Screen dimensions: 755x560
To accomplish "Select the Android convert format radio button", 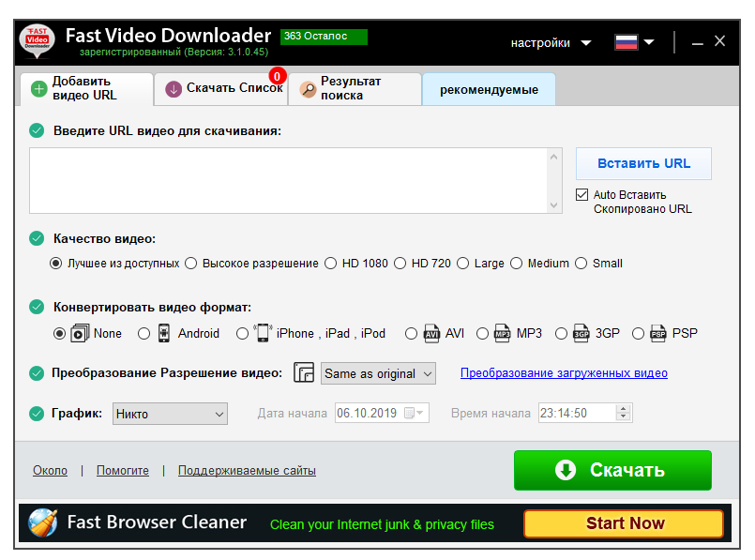I will (143, 333).
